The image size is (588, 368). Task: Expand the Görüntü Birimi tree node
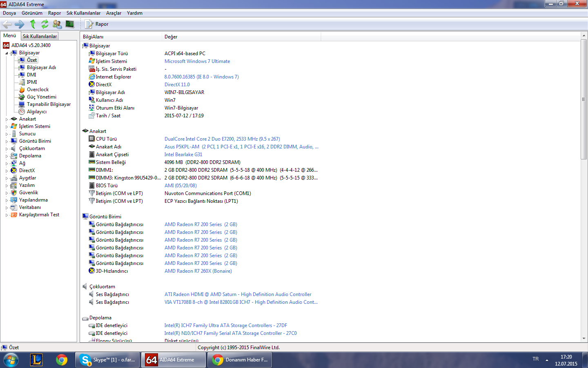click(x=7, y=141)
